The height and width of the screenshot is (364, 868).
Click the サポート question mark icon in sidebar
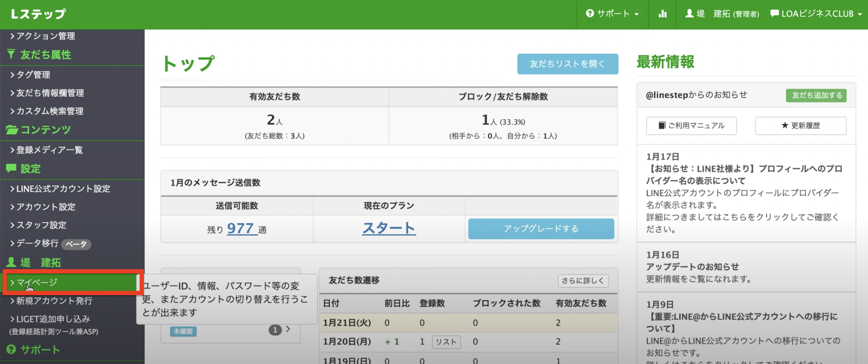pos(11,350)
